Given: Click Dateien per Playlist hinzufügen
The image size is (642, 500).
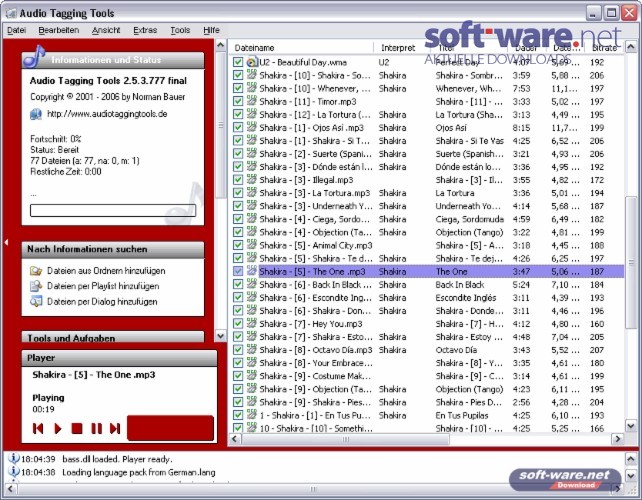Looking at the screenshot, I should 103,286.
